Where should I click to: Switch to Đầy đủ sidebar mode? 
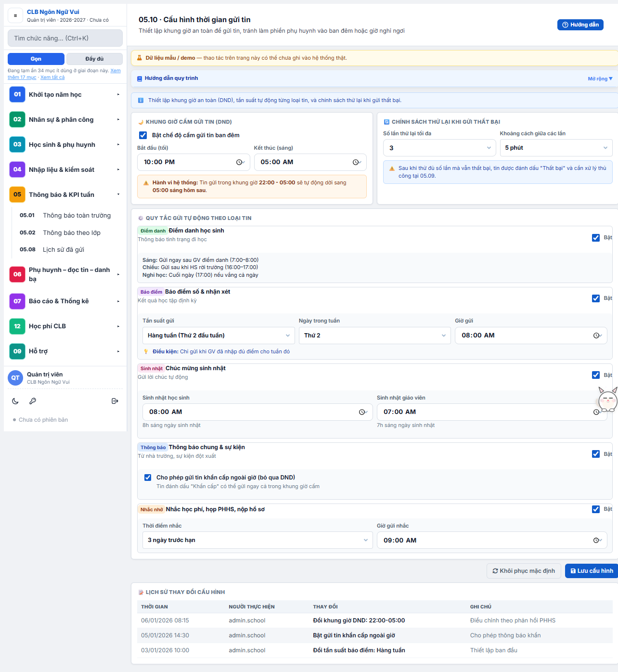point(94,59)
